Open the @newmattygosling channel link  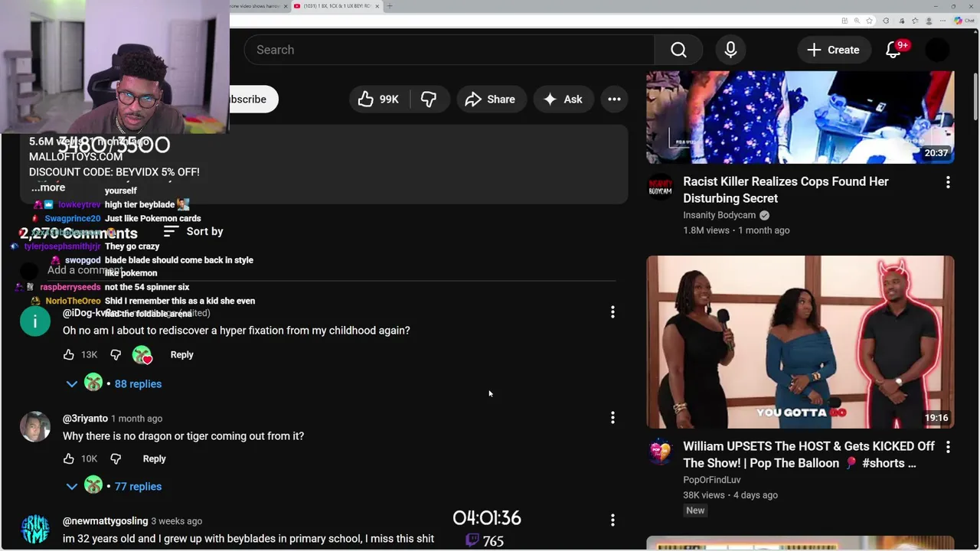(105, 521)
